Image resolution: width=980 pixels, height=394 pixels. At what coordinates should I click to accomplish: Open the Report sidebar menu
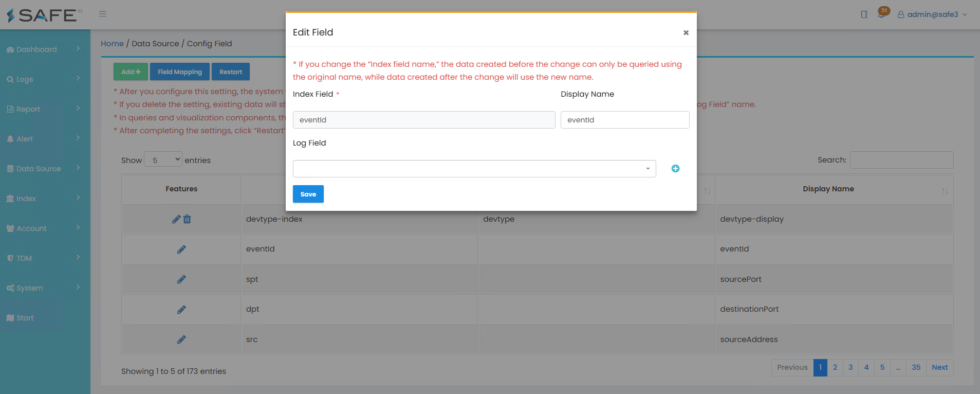pyautogui.click(x=45, y=109)
